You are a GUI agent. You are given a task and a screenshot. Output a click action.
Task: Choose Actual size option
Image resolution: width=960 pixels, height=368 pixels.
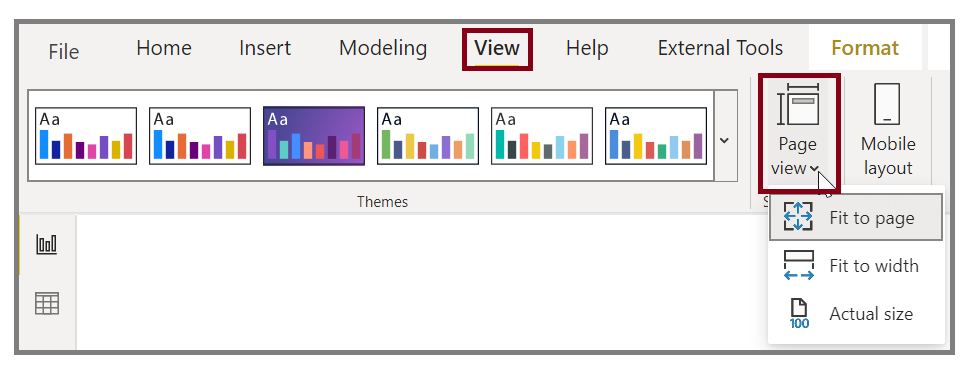click(855, 314)
